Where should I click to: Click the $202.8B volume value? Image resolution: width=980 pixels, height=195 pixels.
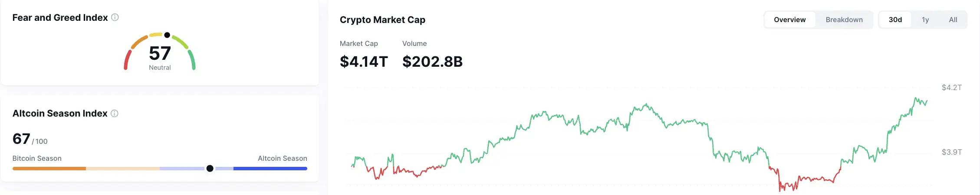(432, 62)
